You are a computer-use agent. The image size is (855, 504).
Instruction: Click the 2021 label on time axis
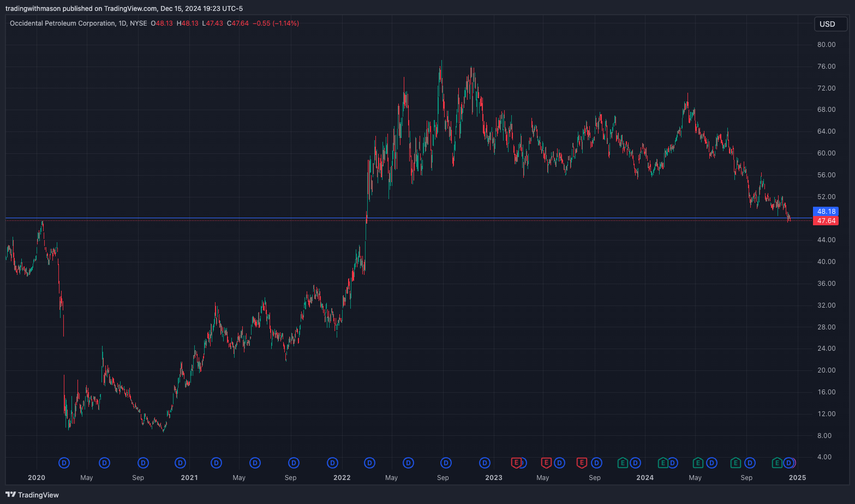click(189, 478)
